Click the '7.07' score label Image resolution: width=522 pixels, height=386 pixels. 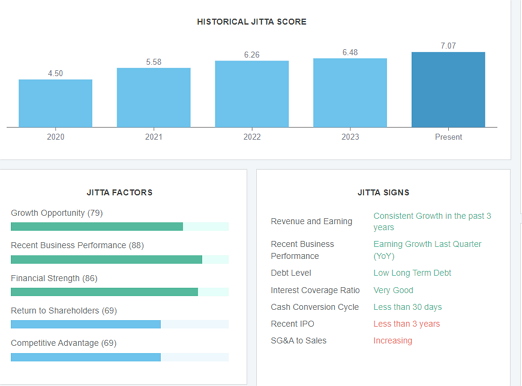(x=448, y=46)
